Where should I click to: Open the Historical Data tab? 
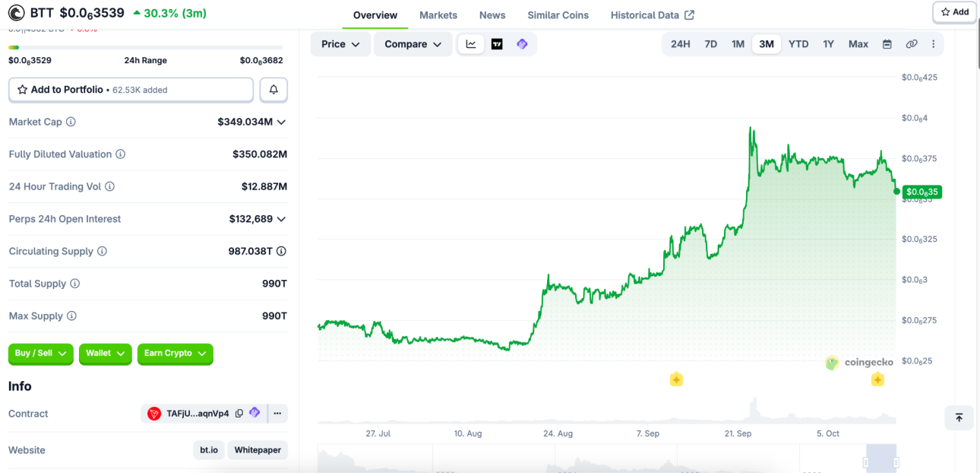pos(653,15)
